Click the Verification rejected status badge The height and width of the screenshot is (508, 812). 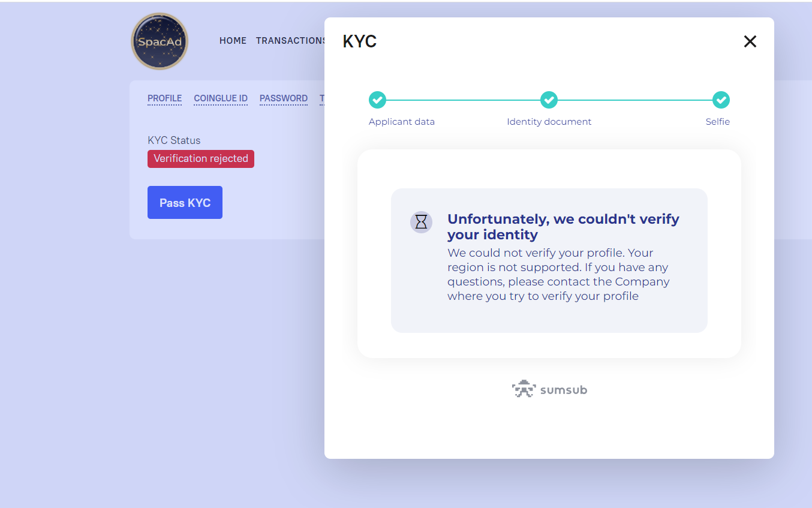click(x=201, y=159)
